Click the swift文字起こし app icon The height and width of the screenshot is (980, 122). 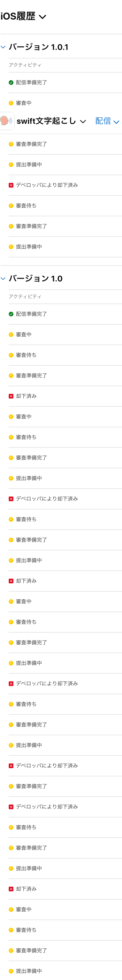click(x=6, y=121)
